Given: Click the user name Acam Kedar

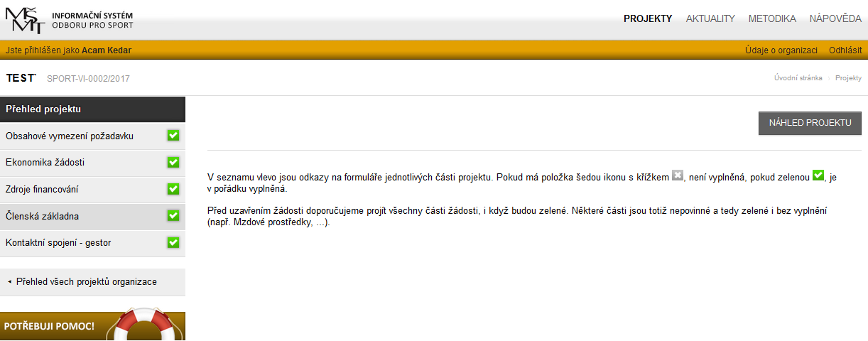Looking at the screenshot, I should [x=107, y=50].
